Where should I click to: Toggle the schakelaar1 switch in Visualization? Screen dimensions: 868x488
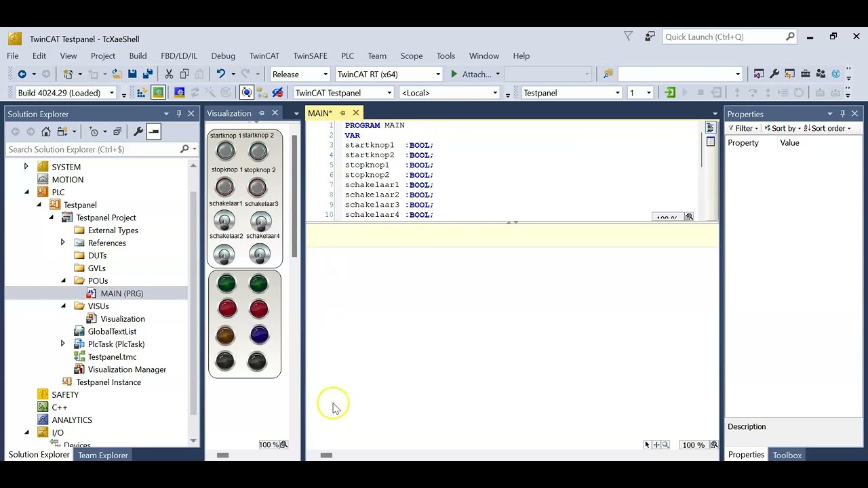[224, 221]
